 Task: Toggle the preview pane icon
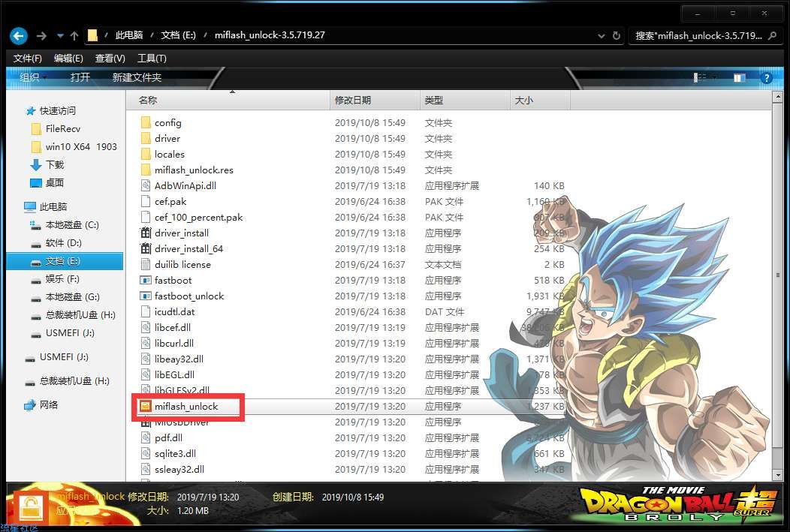coord(740,77)
